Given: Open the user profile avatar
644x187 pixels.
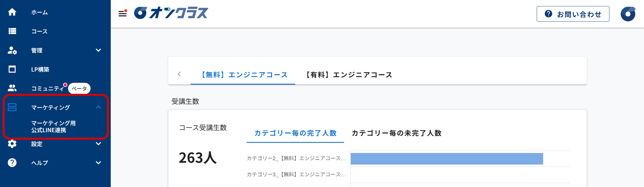Looking at the screenshot, I should [x=628, y=14].
